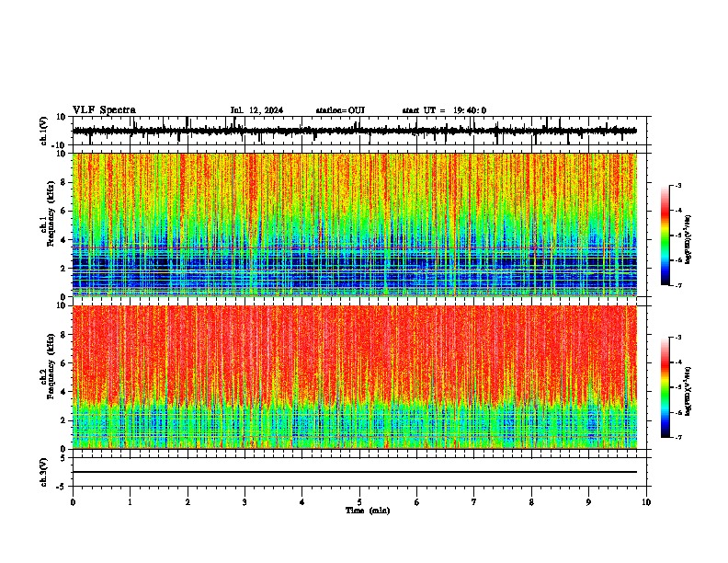Click the "Time (min)" axis label
728x563 pixels.
[x=368, y=511]
